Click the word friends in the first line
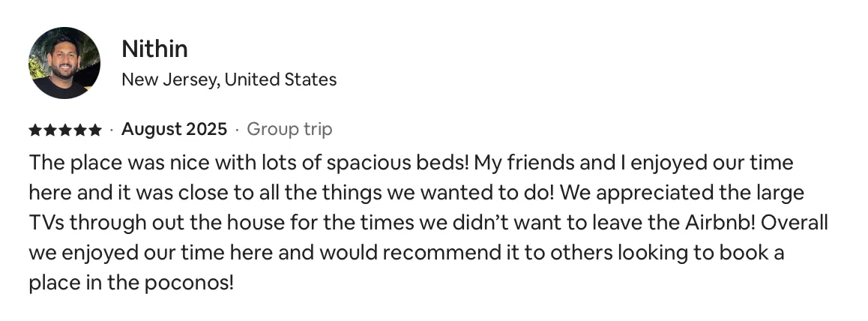The image size is (868, 321). 541,163
